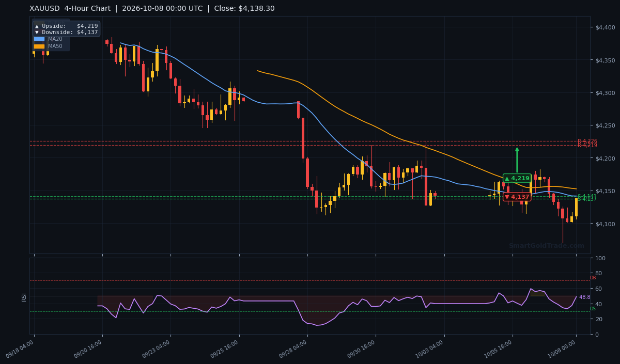Screen dimensions: 620x364
Task: Click the OS oversold level label
Action: pyautogui.click(x=593, y=309)
